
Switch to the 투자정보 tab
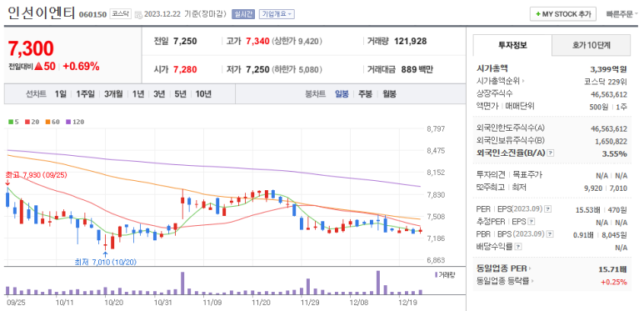point(512,45)
